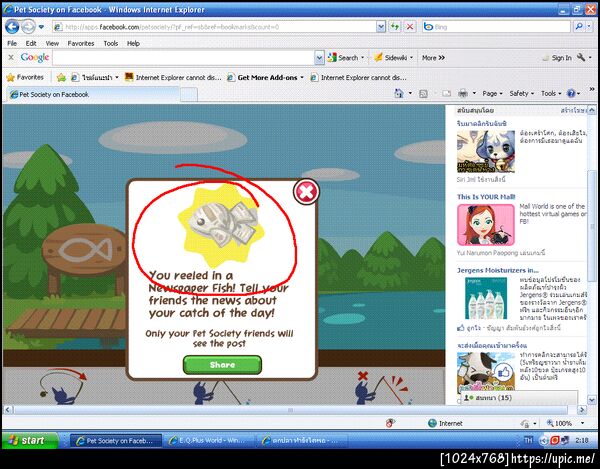The image size is (600, 469).
Task: Click the browser Forward arrow button
Action: tap(28, 27)
